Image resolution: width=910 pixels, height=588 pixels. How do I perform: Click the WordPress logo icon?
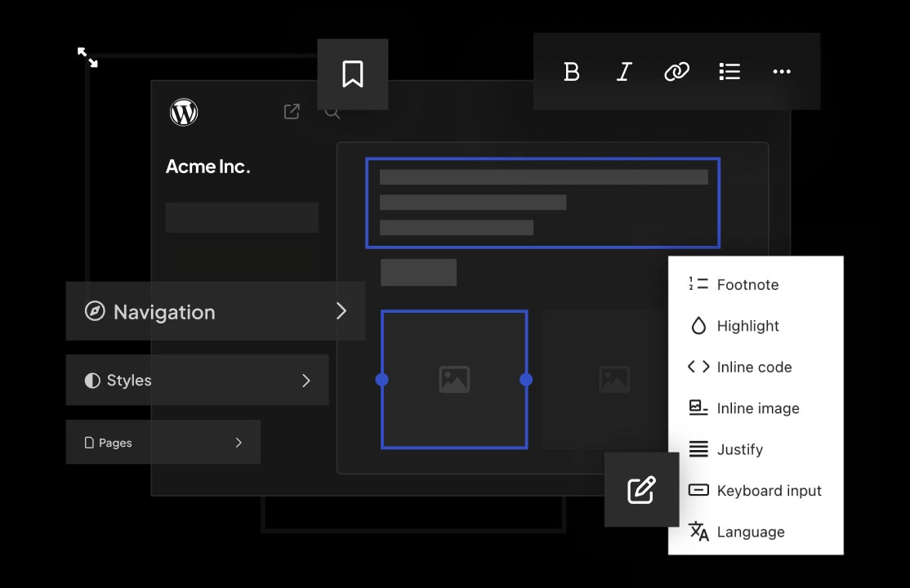tap(184, 112)
